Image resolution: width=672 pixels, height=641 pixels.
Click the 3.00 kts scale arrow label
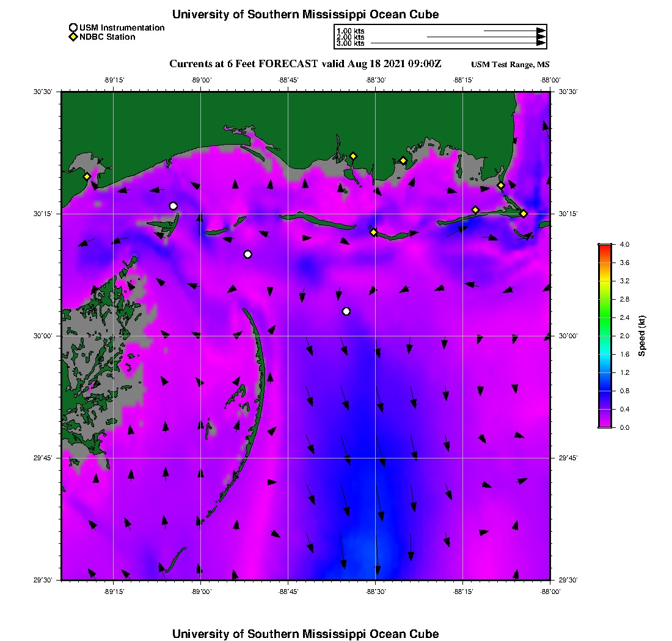click(350, 43)
